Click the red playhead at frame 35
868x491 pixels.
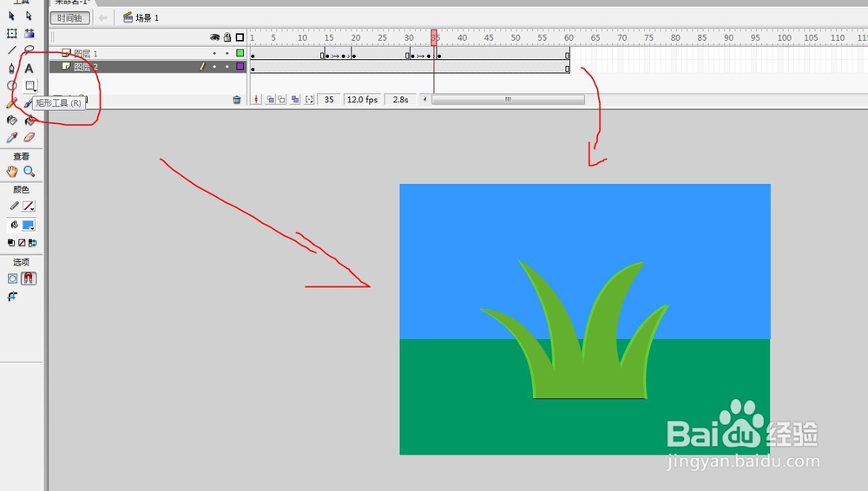pyautogui.click(x=434, y=37)
